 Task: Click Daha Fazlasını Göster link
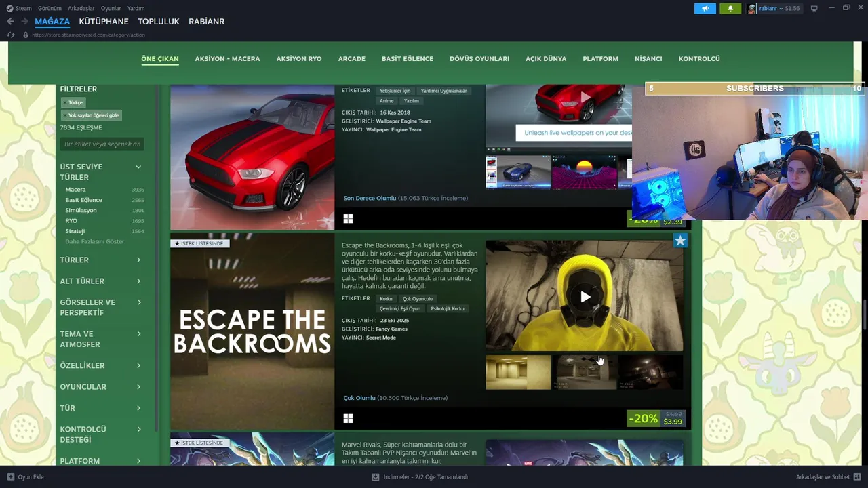pyautogui.click(x=94, y=241)
